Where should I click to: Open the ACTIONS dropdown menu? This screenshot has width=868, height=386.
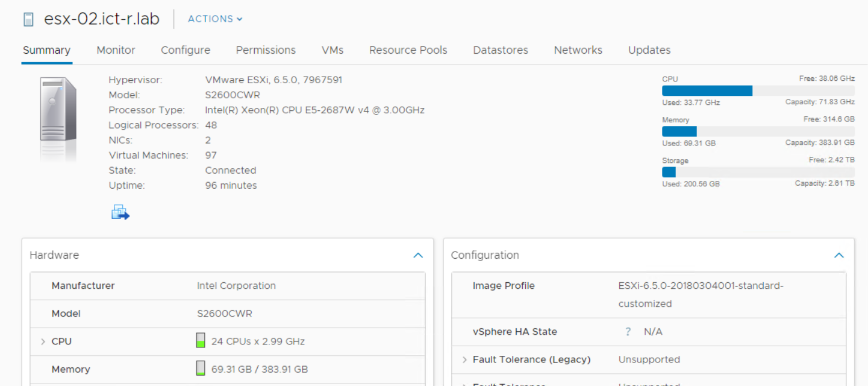215,19
